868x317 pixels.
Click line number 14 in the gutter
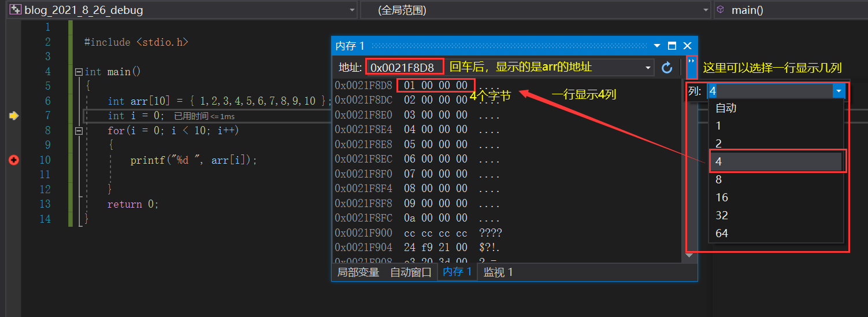[x=45, y=219]
